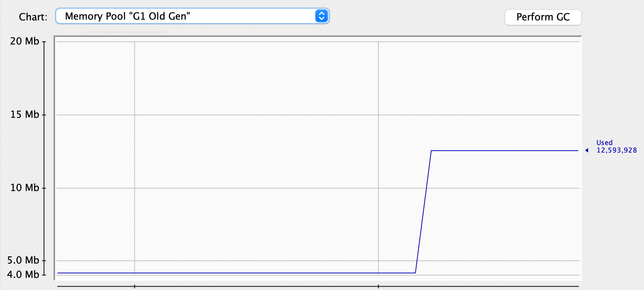Click the Chart: label
This screenshot has height=290, width=644.
(x=33, y=17)
